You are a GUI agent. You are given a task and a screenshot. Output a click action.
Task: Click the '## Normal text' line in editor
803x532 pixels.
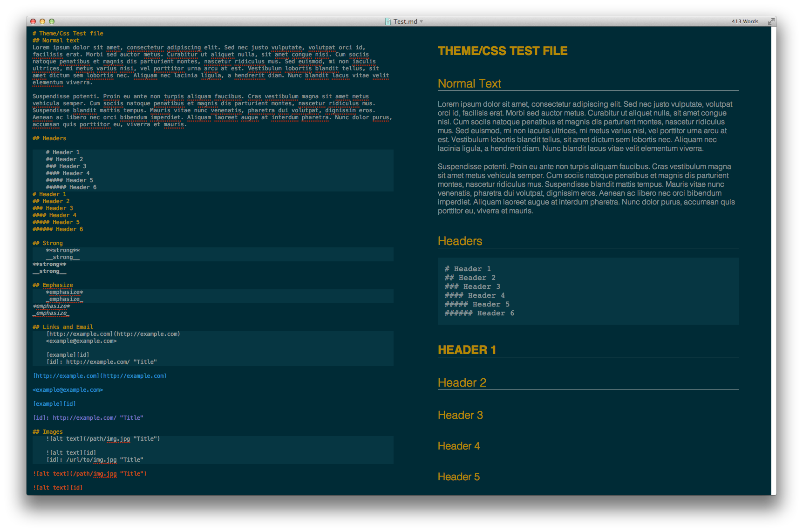[x=56, y=41]
